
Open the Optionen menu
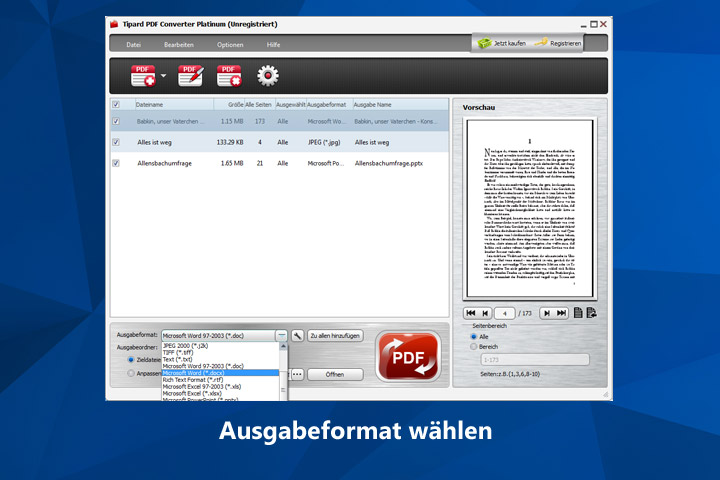[x=230, y=45]
